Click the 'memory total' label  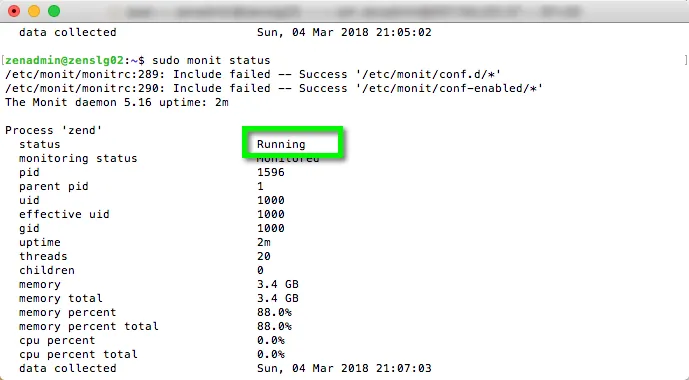61,298
